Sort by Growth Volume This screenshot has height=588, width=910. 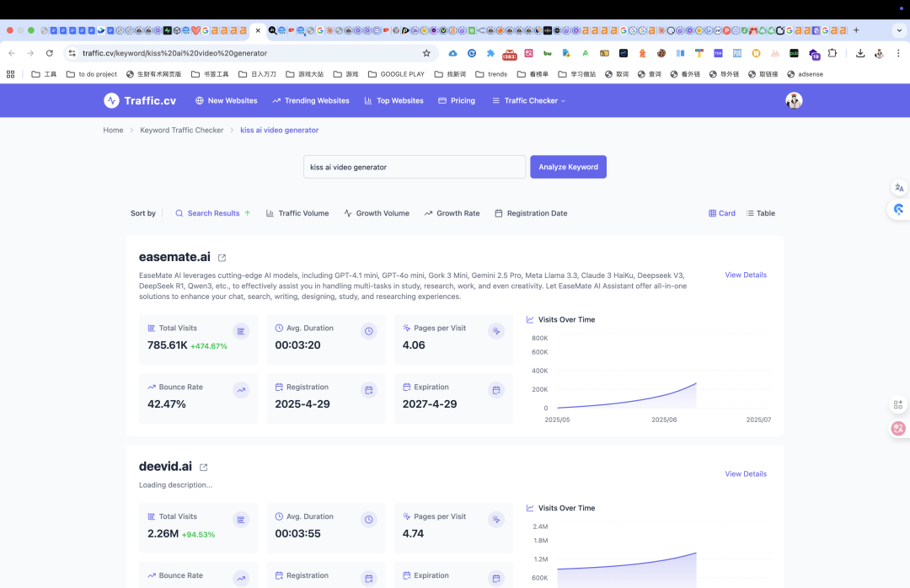pos(376,213)
